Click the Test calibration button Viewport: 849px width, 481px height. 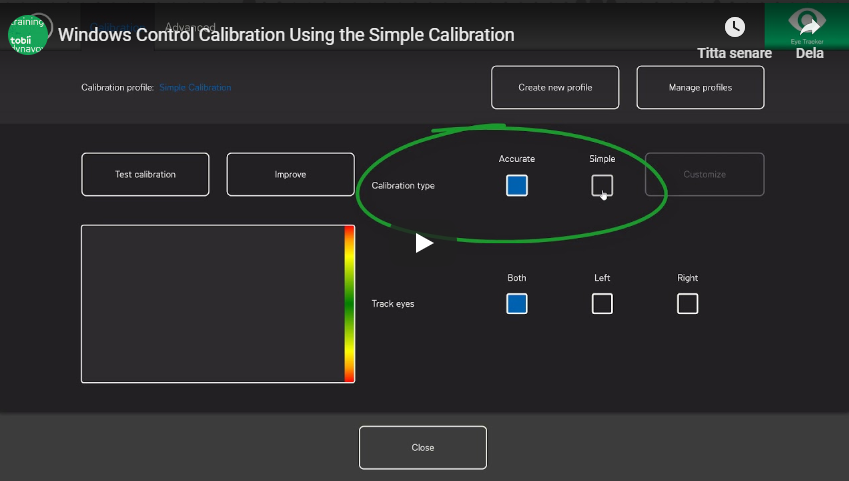coord(145,174)
